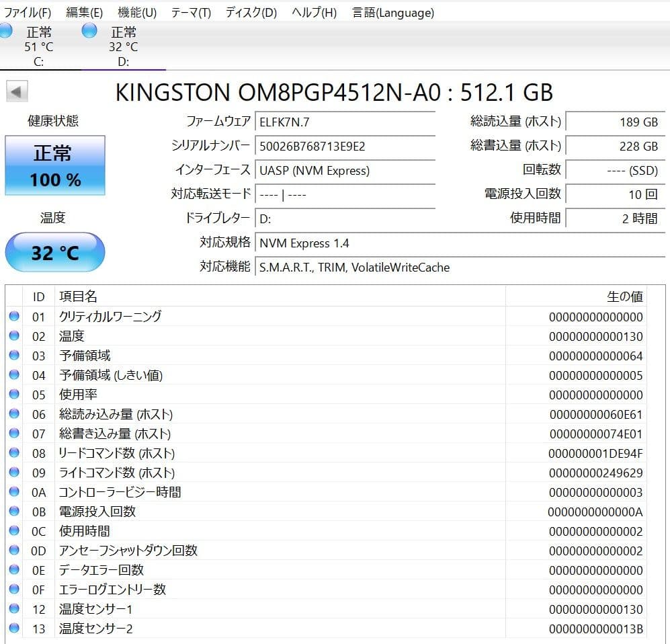The height and width of the screenshot is (644, 670).
Task: Click status orb for ID 06 総読み込み量
Action: [x=14, y=413]
